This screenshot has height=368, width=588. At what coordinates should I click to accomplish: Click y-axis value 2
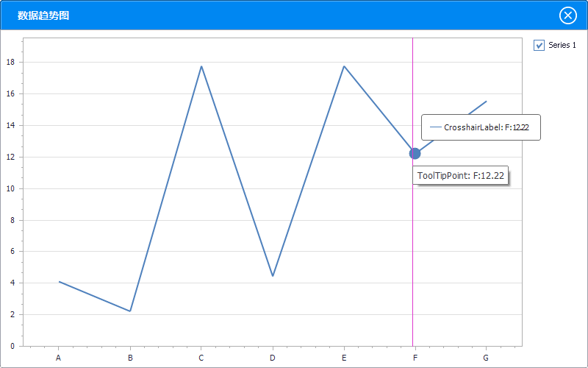pos(12,315)
